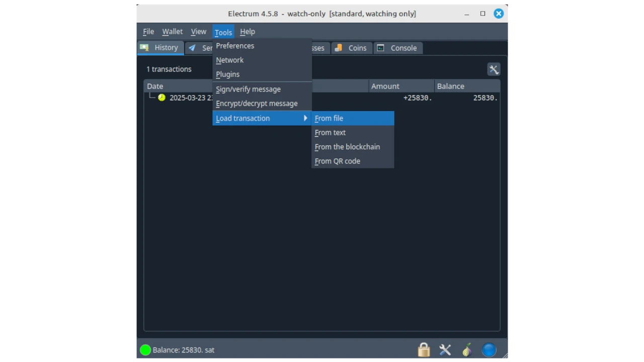Open preferences via status bar wrench icon
Image resolution: width=644 pixels, height=362 pixels.
445,350
